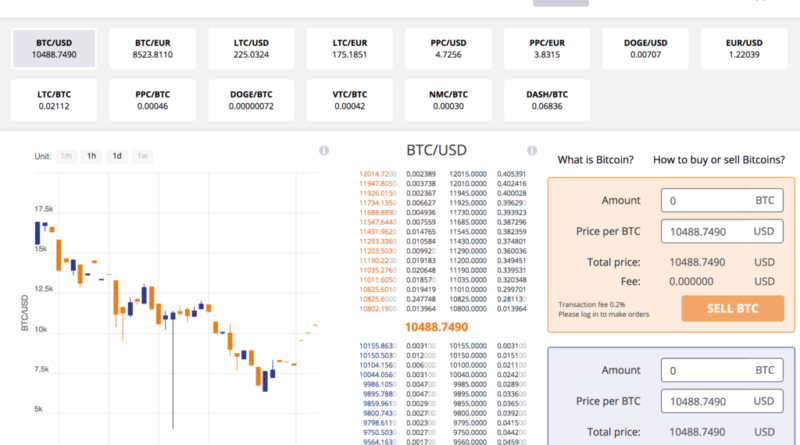Select the DASH/BTC market tile

(x=547, y=100)
